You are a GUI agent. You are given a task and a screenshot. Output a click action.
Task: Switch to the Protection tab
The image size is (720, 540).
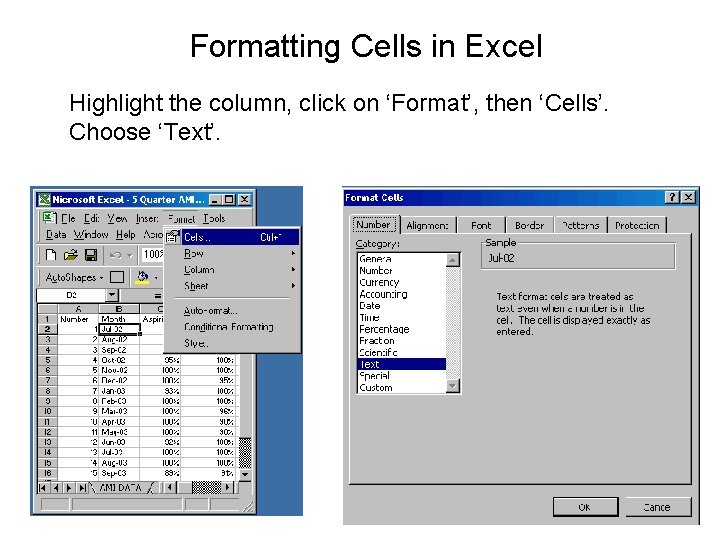click(x=637, y=225)
